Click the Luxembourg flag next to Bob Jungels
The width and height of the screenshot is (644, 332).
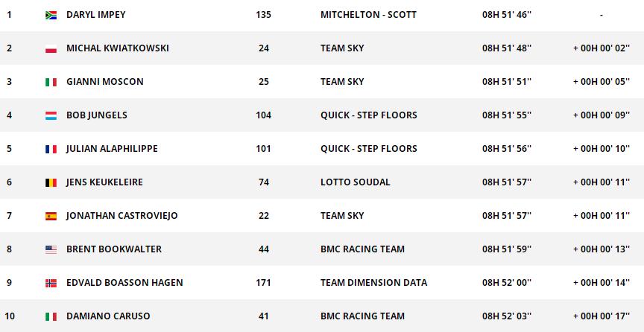pyautogui.click(x=51, y=115)
